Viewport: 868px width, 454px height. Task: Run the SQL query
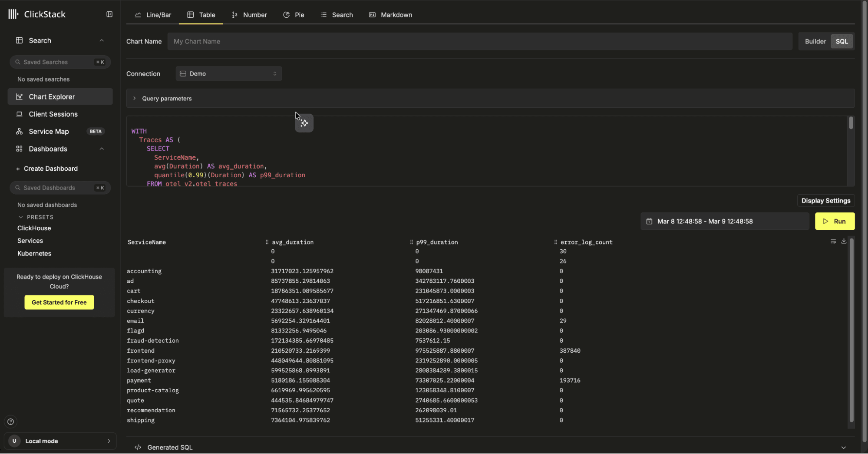tap(834, 222)
